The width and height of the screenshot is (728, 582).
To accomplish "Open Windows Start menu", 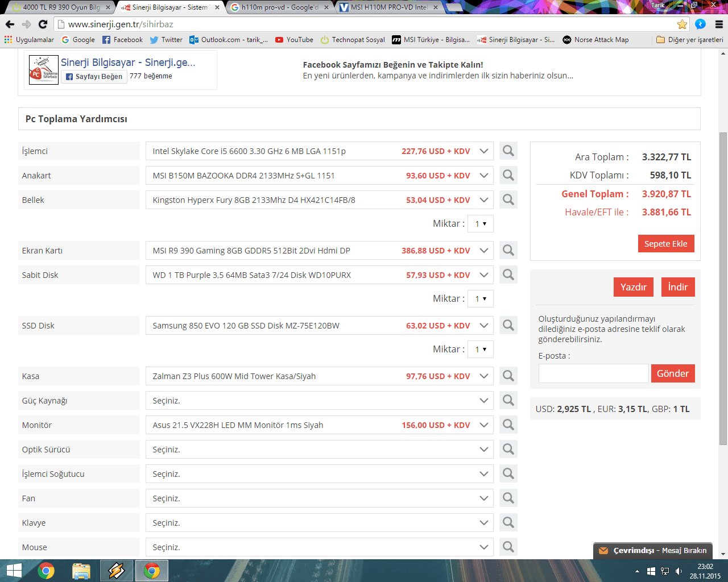I will point(14,571).
